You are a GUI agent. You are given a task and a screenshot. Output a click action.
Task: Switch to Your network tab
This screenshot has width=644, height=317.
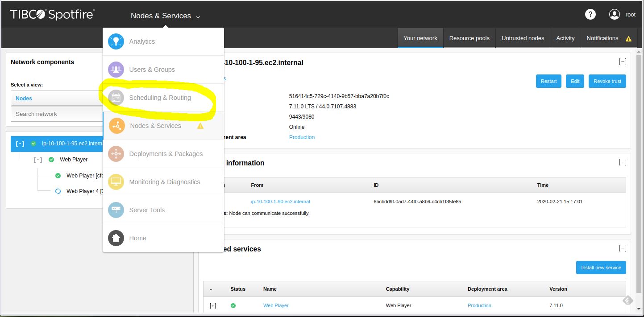pyautogui.click(x=420, y=38)
